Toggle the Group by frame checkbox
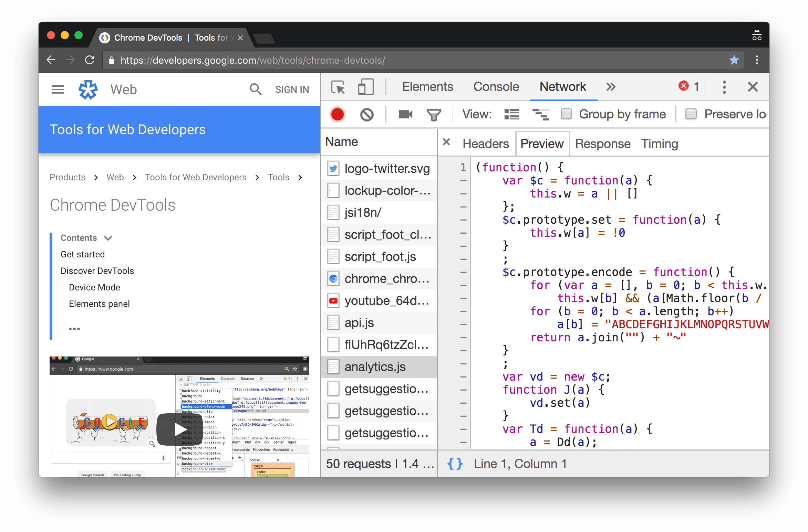The width and height of the screenshot is (808, 532). pyautogui.click(x=567, y=114)
